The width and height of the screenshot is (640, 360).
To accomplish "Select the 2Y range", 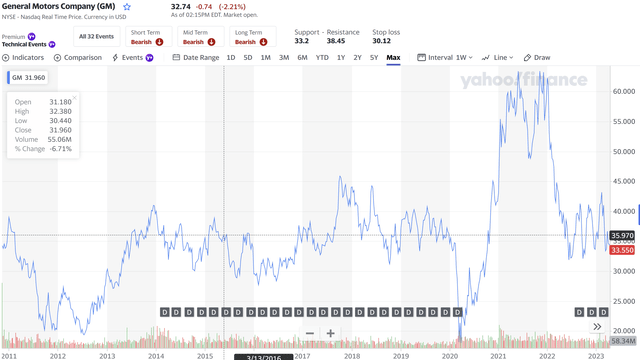I will [358, 58].
